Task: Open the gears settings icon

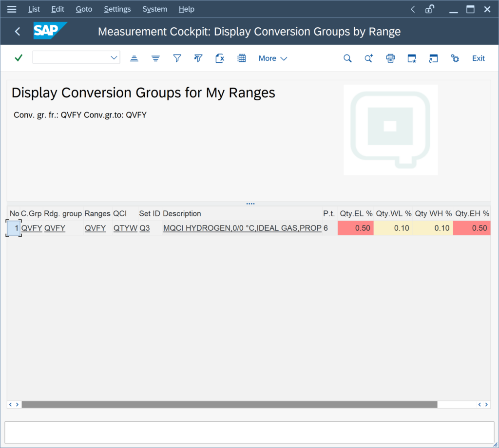Action: [x=455, y=58]
